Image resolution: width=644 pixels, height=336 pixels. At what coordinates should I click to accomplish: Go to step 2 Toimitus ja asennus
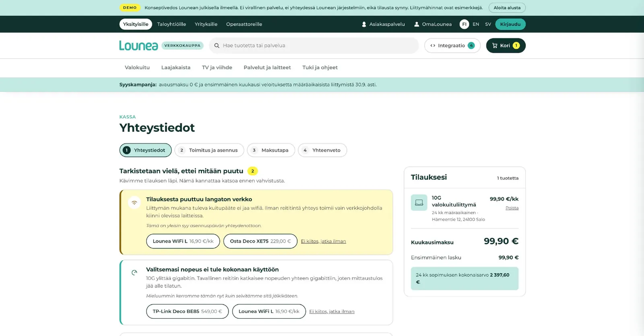tap(209, 150)
